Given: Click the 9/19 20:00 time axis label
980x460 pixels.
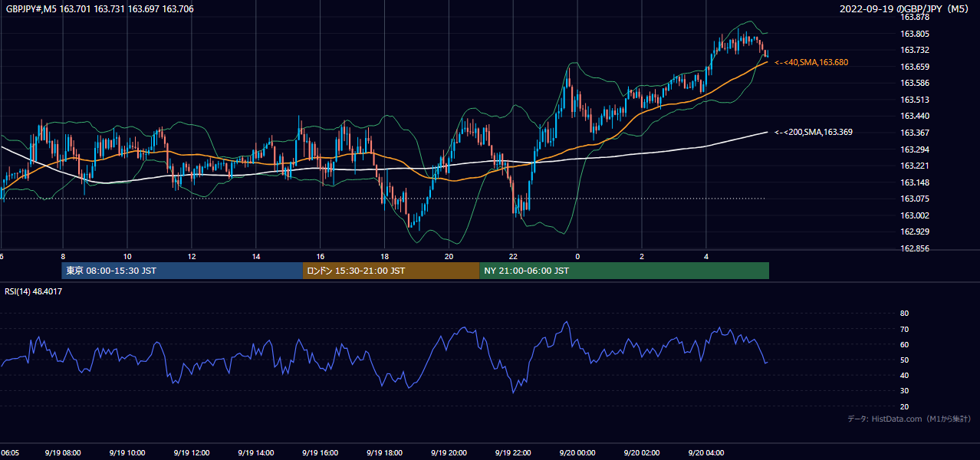Looking at the screenshot, I should tap(449, 453).
